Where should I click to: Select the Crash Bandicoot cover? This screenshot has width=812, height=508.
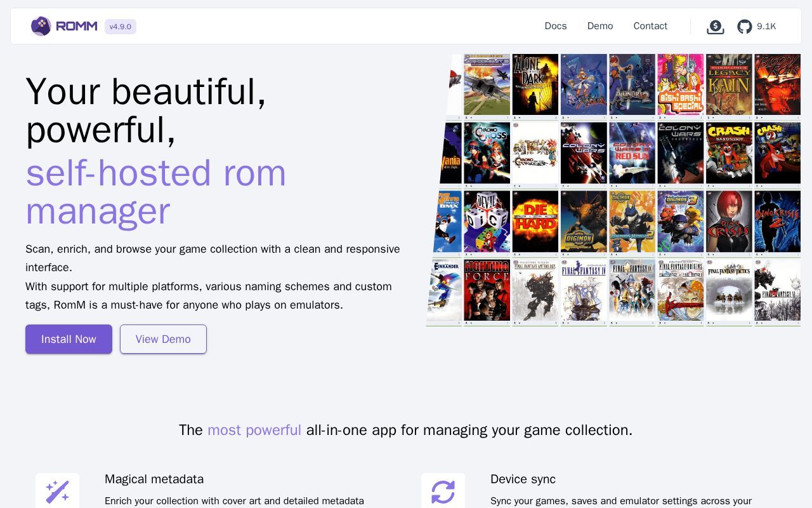(730, 153)
